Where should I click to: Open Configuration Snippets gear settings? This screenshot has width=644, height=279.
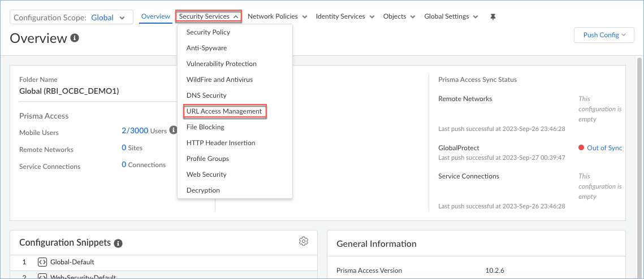point(304,242)
